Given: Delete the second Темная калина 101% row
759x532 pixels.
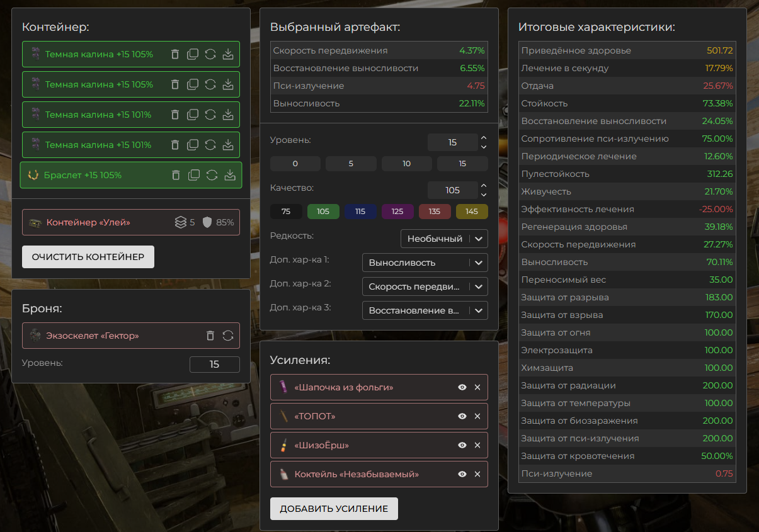Looking at the screenshot, I should click(175, 145).
